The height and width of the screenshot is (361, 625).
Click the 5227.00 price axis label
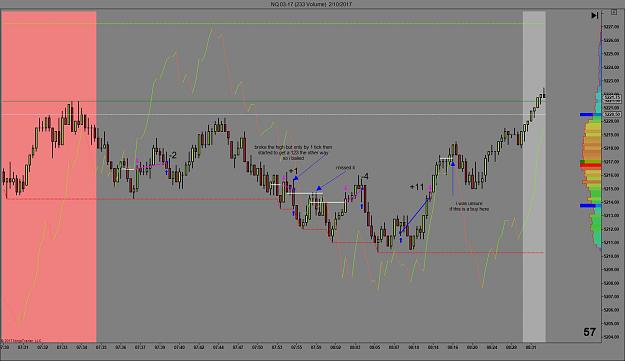[611, 27]
